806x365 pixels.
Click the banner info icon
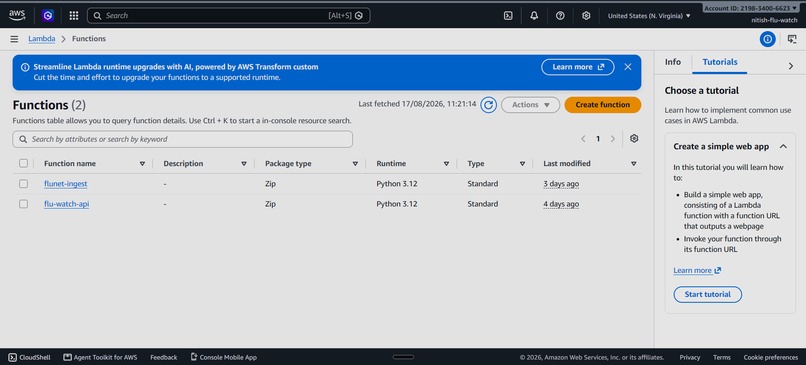click(x=25, y=67)
